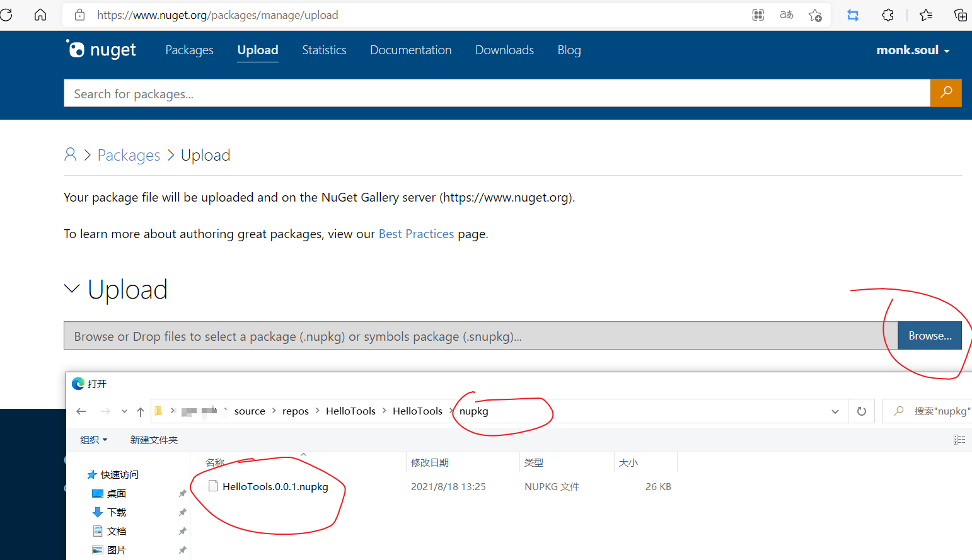This screenshot has width=972, height=560.
Task: Click the user profile breadcrumb icon
Action: [71, 155]
